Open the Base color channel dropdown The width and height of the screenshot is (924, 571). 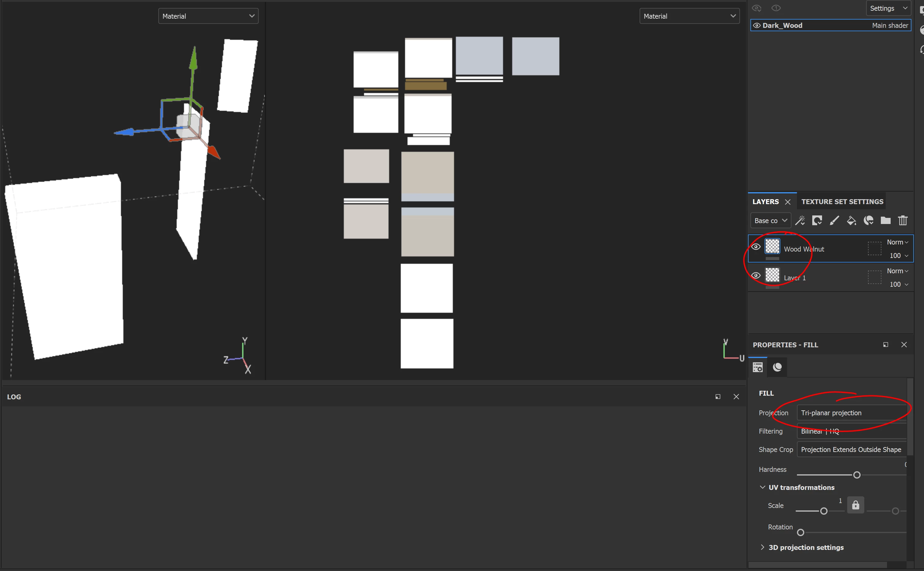(x=770, y=221)
